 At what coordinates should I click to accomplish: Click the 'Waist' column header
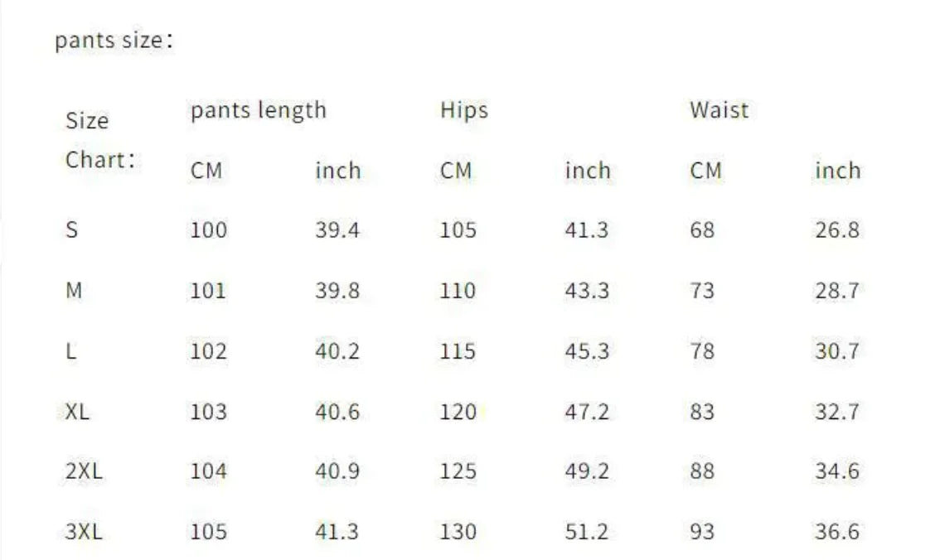pyautogui.click(x=718, y=110)
